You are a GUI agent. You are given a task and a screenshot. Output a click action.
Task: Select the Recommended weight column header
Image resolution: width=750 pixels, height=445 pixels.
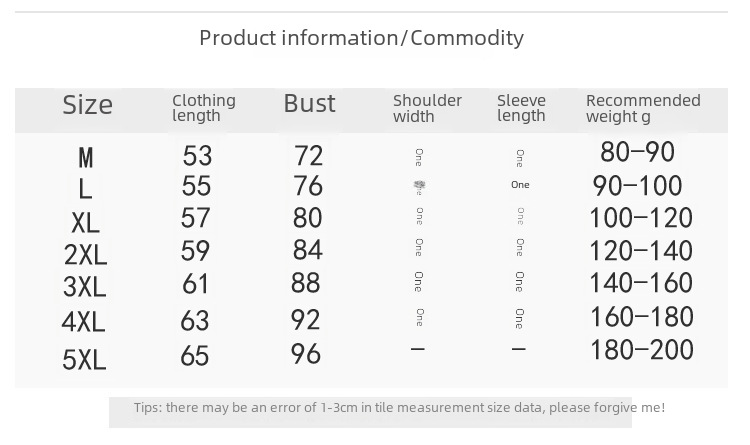[x=643, y=108]
